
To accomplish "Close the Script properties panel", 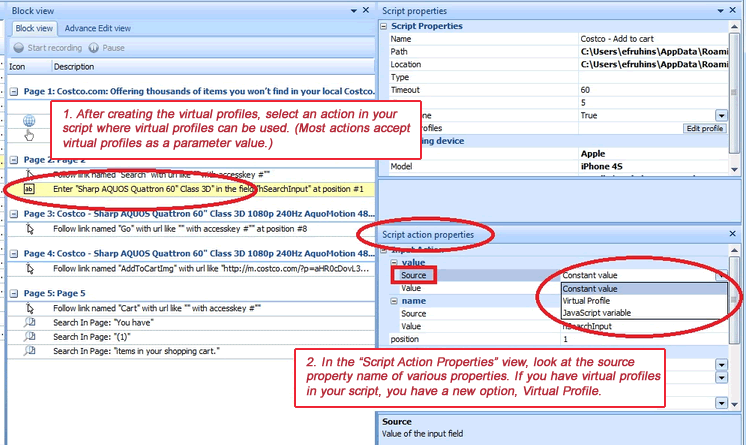I will click(x=733, y=10).
